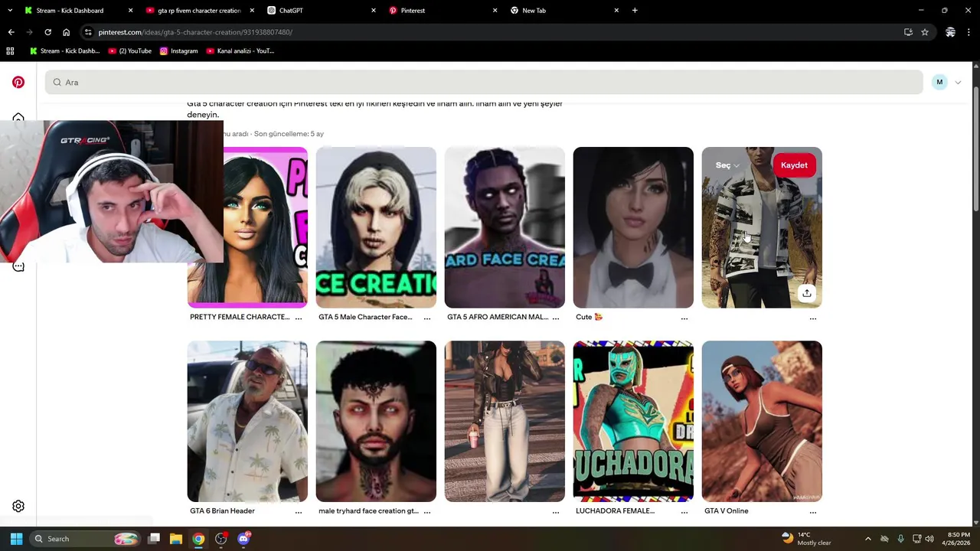Open the GTA 6 Brian Header pin image
Image resolution: width=980 pixels, height=551 pixels.
[x=247, y=421]
